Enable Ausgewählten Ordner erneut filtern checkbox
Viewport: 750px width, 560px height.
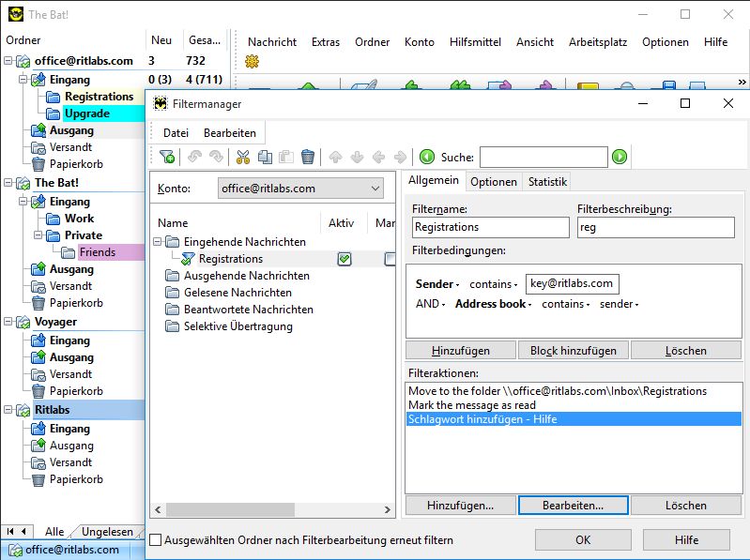[x=156, y=540]
